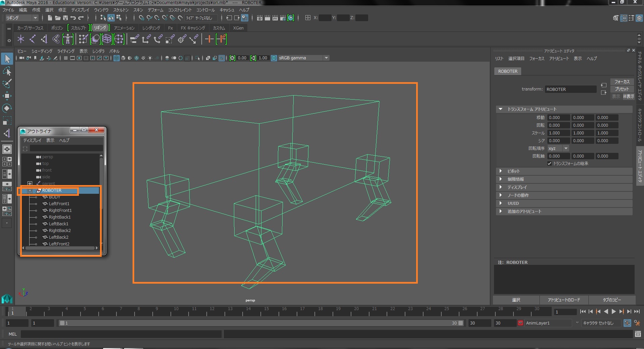Open the viewport シェーディング menu

[42, 51]
